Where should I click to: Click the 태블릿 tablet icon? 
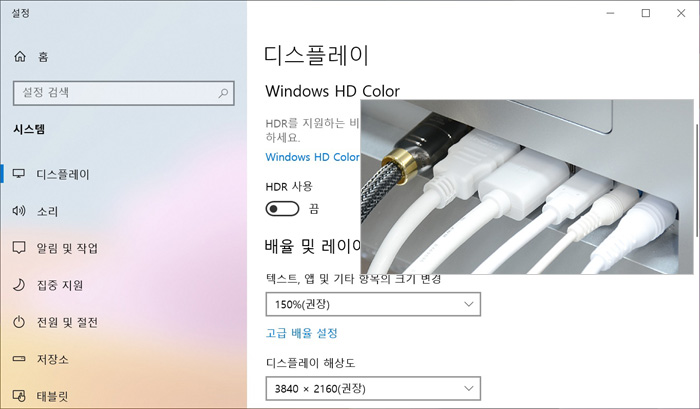coord(19,396)
